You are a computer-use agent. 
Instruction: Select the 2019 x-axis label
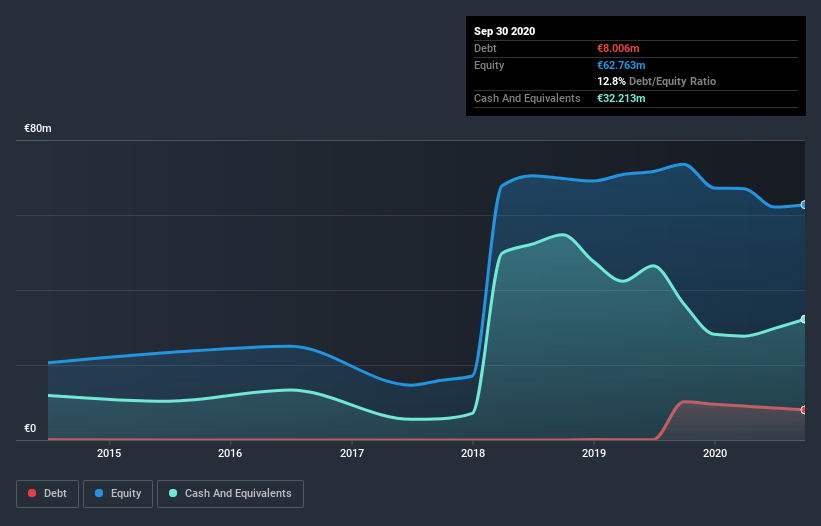594,453
